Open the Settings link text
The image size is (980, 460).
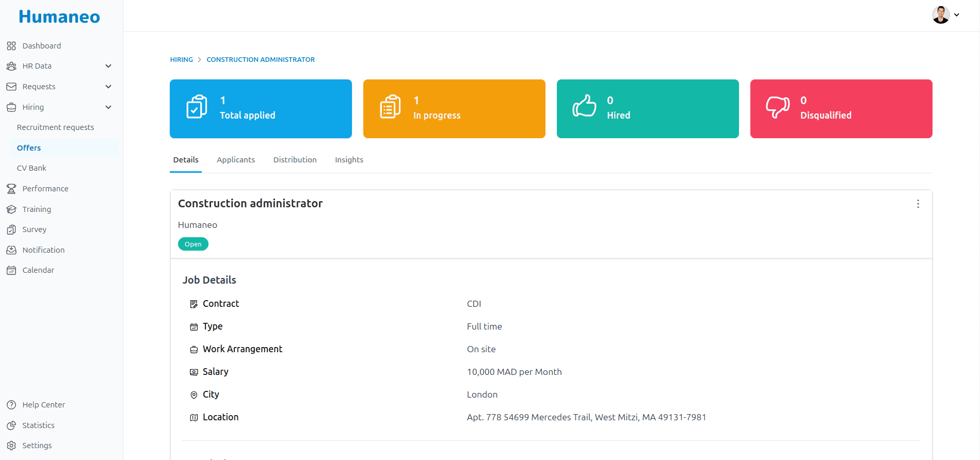pyautogui.click(x=37, y=446)
